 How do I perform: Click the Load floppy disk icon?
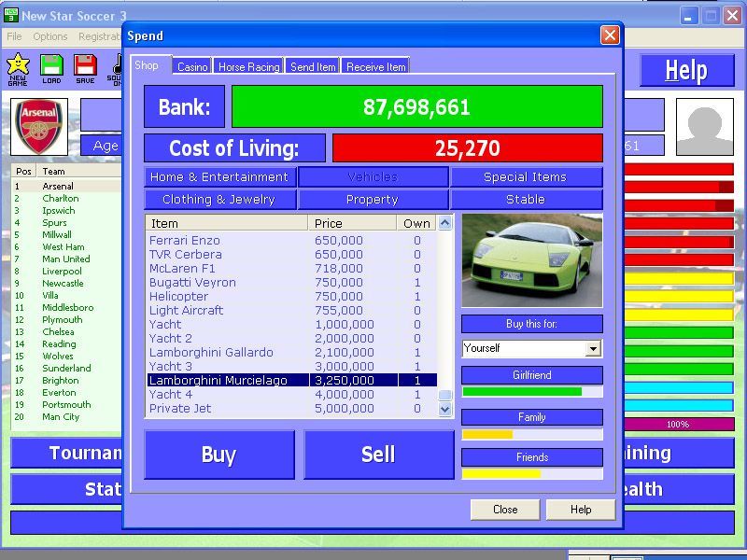[51, 66]
